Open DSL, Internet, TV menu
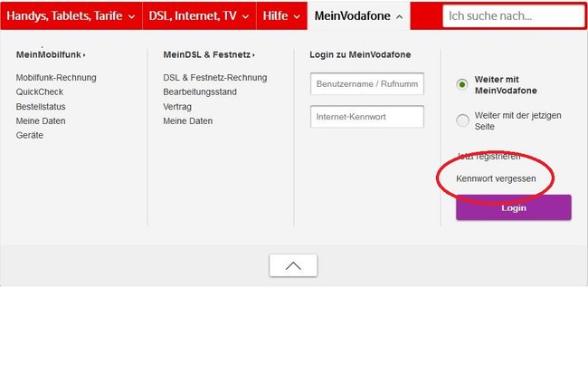Screen dimensions: 588x375 pos(199,15)
